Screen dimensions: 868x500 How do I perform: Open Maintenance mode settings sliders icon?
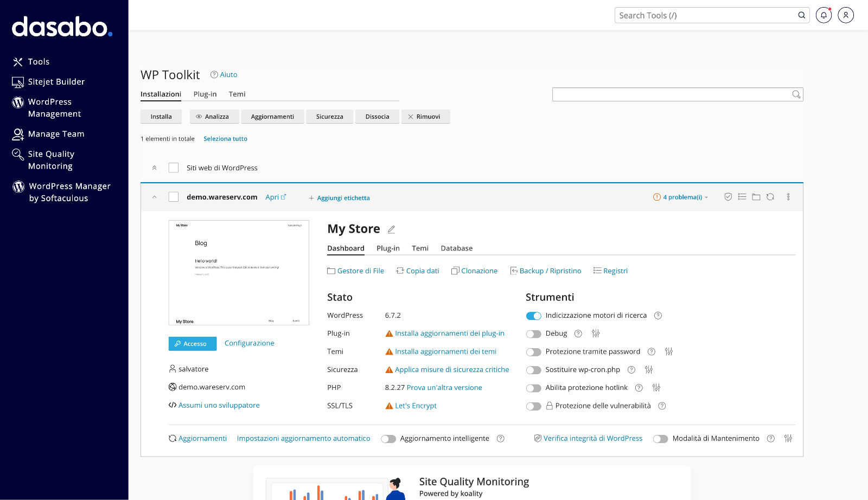(x=788, y=438)
